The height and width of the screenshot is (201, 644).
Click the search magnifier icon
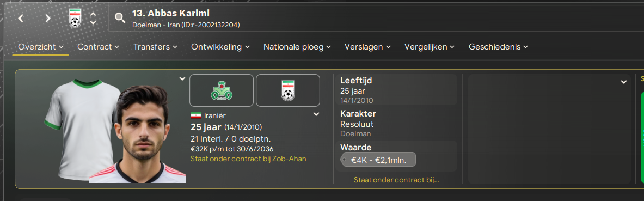point(120,17)
